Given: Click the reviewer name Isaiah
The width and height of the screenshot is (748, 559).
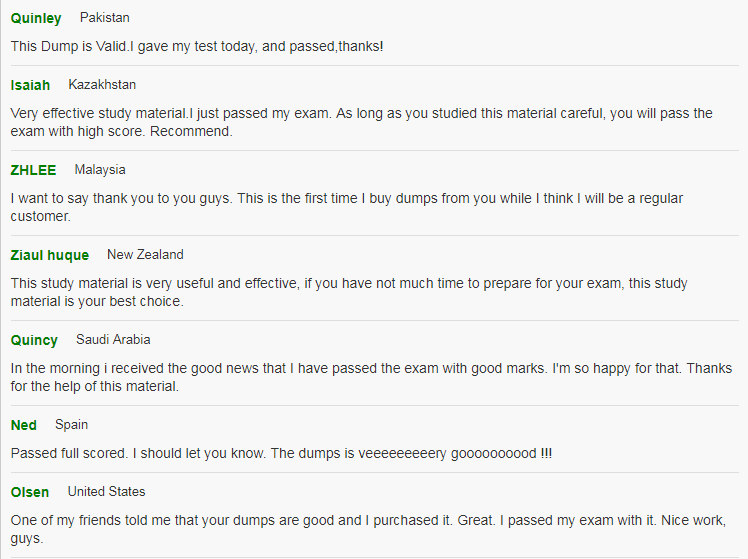Looking at the screenshot, I should click(30, 85).
